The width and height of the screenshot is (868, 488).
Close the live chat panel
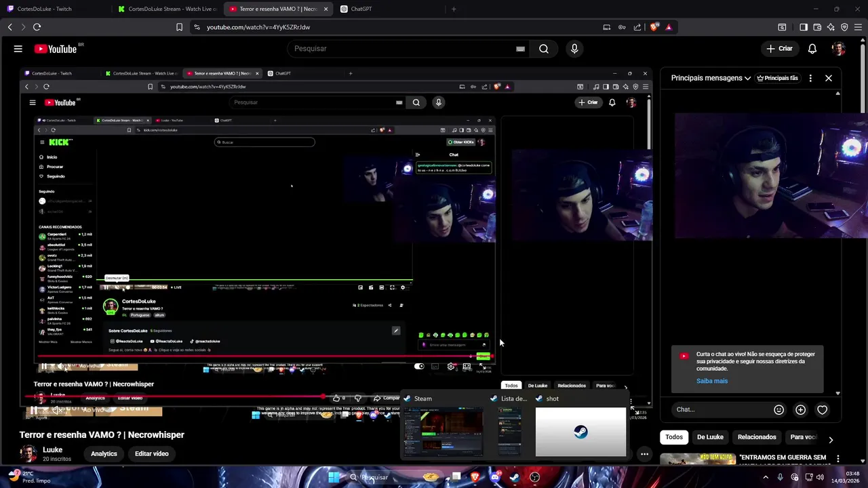tap(829, 78)
